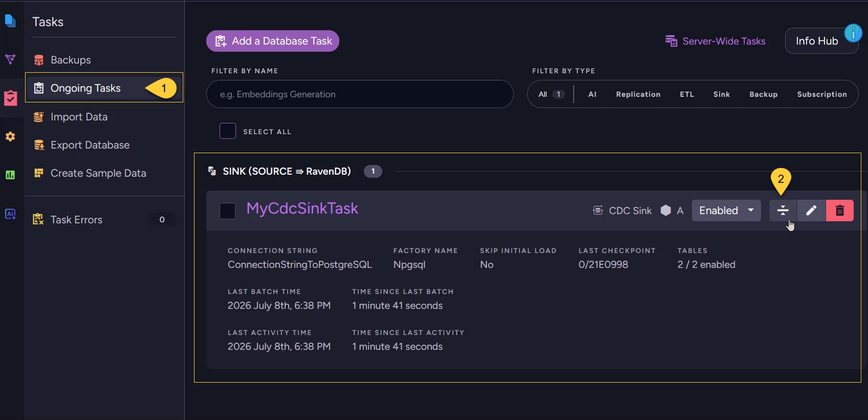Edit MyCdcSinkTask with pencil icon
Viewport: 868px width, 420px height.
click(x=811, y=211)
